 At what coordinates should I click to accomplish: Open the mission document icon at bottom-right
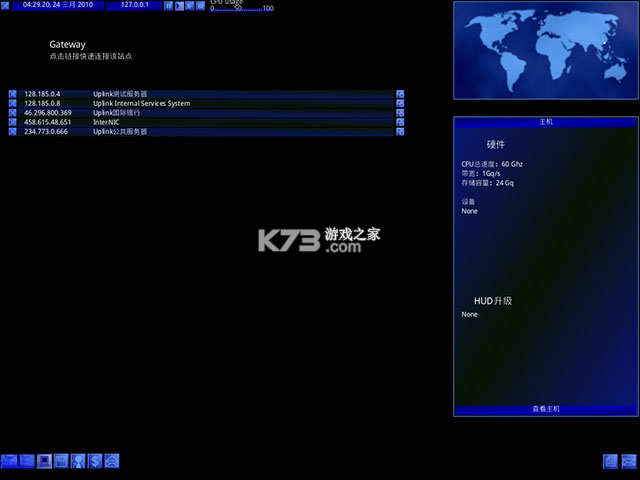[610, 462]
